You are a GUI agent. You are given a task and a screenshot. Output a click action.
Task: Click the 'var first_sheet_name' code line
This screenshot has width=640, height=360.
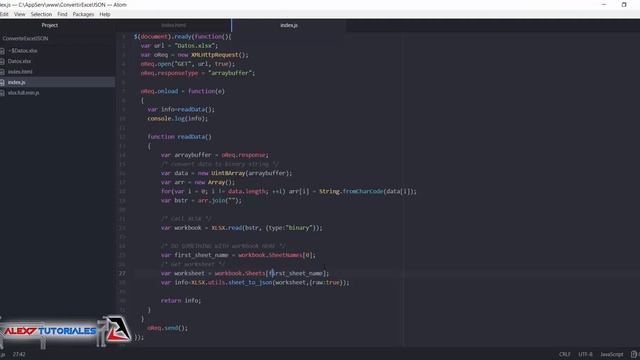tap(238, 255)
